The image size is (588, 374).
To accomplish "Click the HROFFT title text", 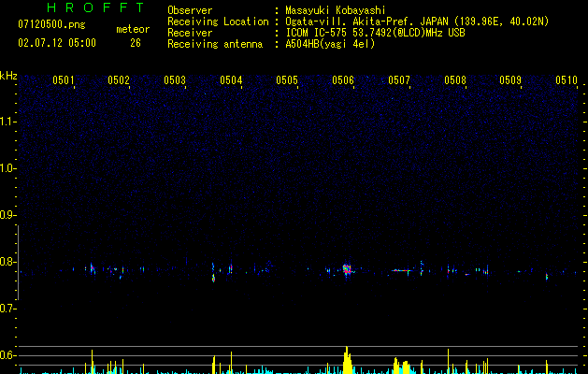I will pos(95,7).
